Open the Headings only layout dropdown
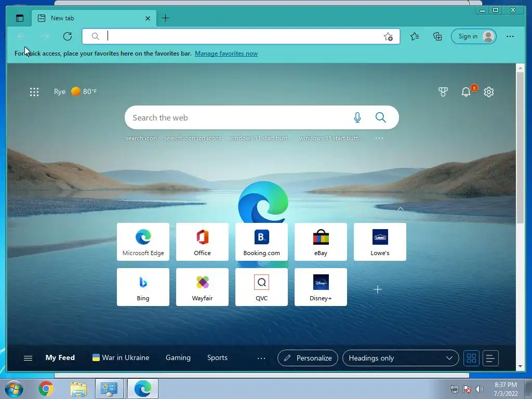 401,358
